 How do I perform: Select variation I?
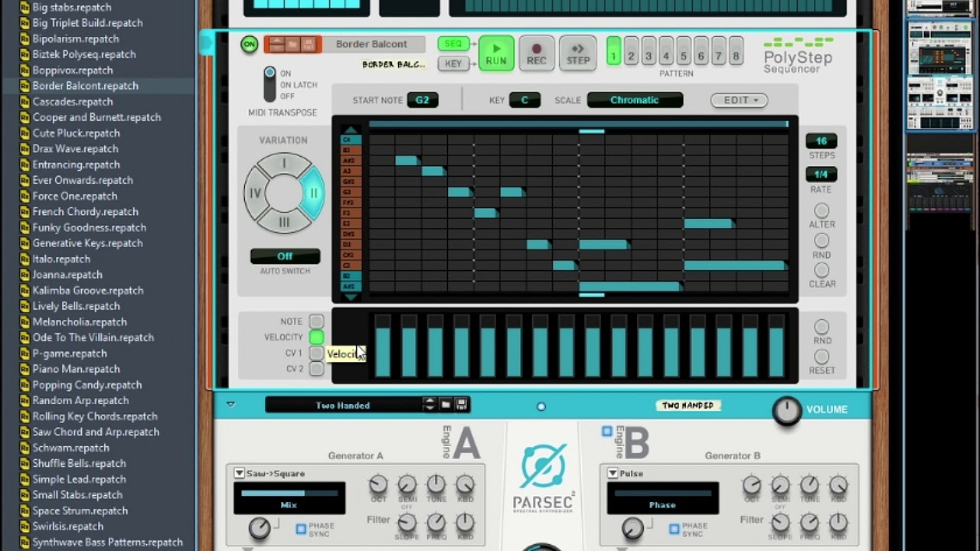point(284,164)
